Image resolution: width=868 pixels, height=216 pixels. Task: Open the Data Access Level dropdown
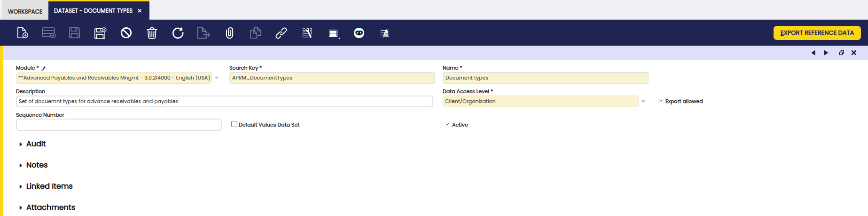tap(643, 102)
